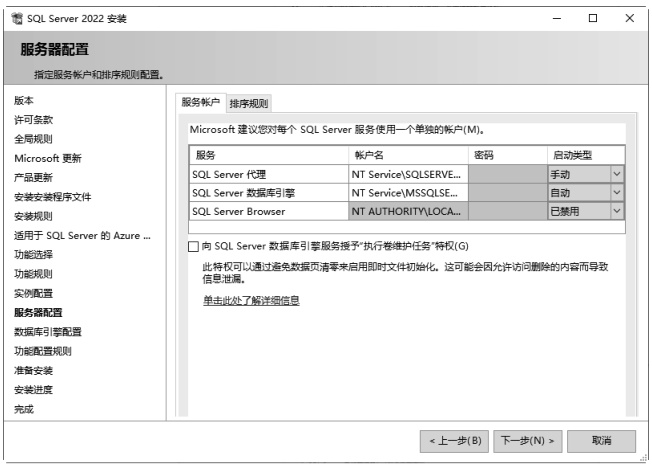Click 安装规则 step in sidebar
Screen dimensions: 652x466
[x=33, y=216]
